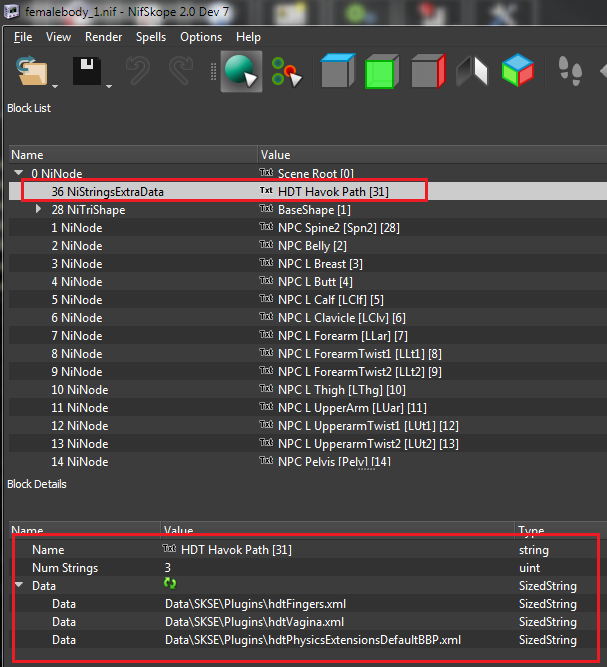This screenshot has height=667, width=607.
Task: Select the 3 NiNode row
Action: point(308,264)
